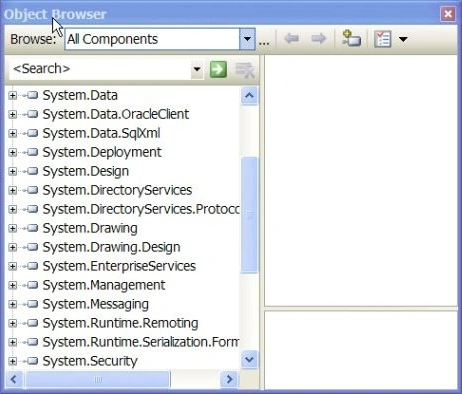462x394 pixels.
Task: Select System.Runtime.Remoting assembly
Action: pyautogui.click(x=120, y=324)
